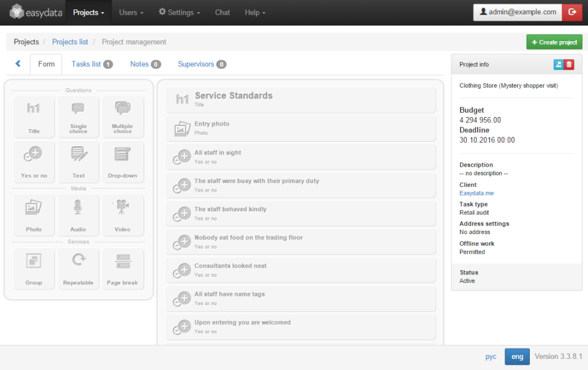Select the Title question element
The width and height of the screenshot is (588, 370).
click(x=34, y=116)
